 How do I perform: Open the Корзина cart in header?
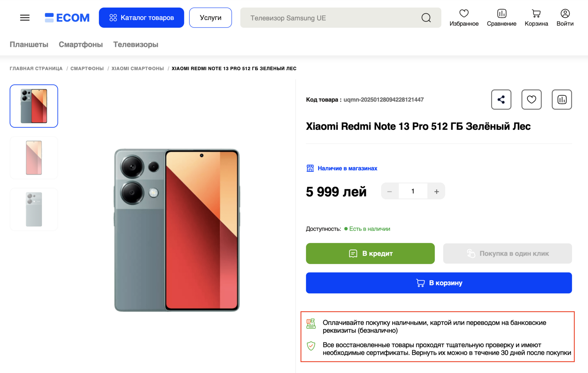(536, 18)
